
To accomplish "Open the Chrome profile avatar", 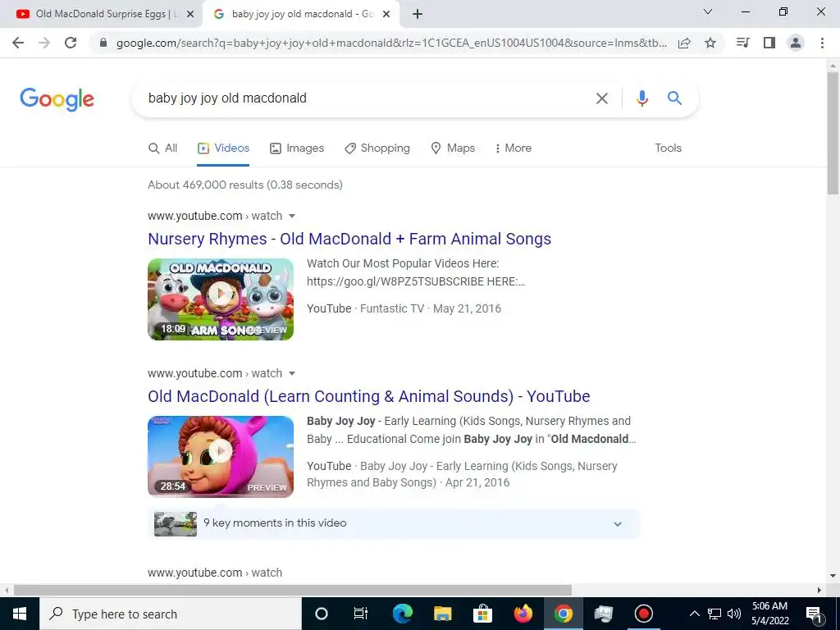I will pos(796,43).
